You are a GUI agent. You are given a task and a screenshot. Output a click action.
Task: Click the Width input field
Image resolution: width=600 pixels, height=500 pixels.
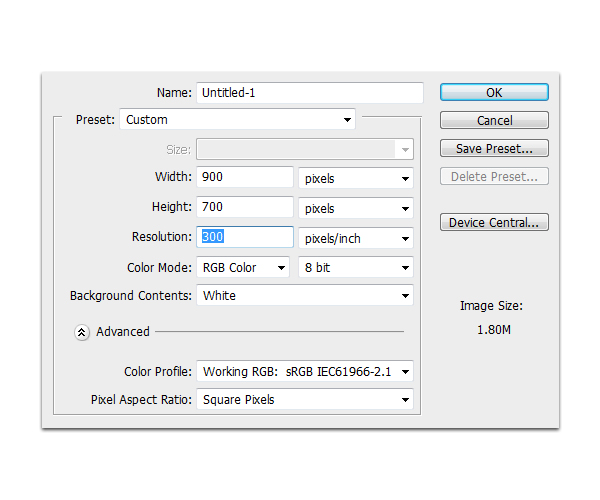(245, 178)
